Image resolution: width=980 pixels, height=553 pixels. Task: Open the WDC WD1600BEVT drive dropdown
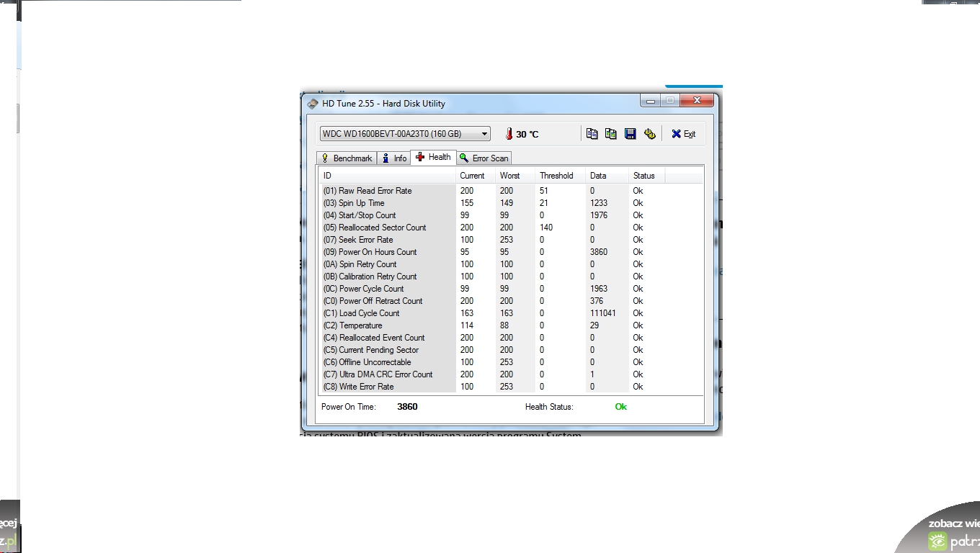point(484,134)
